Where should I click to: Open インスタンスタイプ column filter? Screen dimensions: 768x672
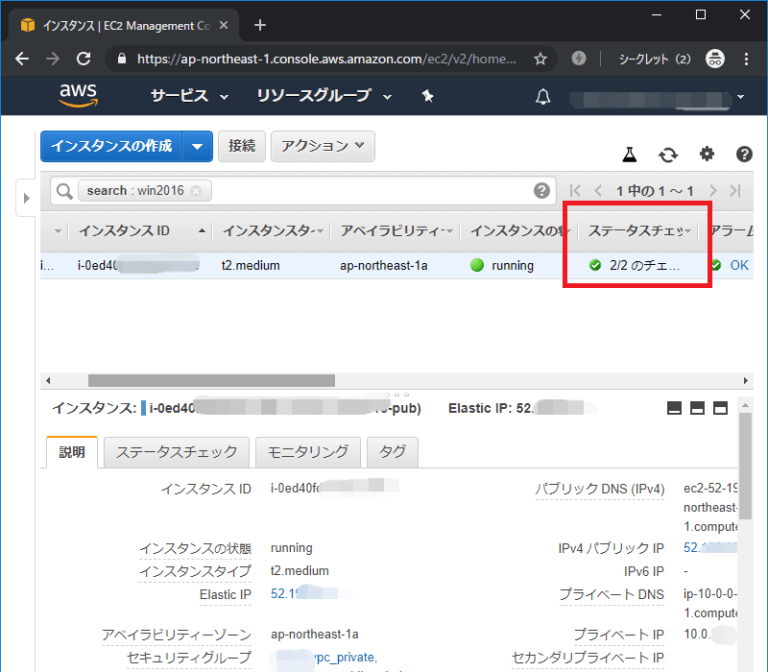coord(320,231)
